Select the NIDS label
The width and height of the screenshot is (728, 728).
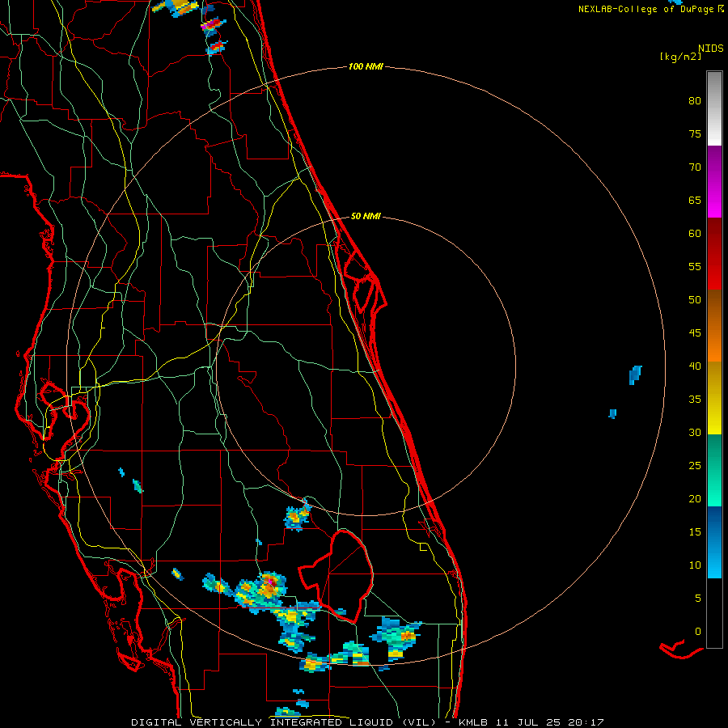[x=710, y=48]
